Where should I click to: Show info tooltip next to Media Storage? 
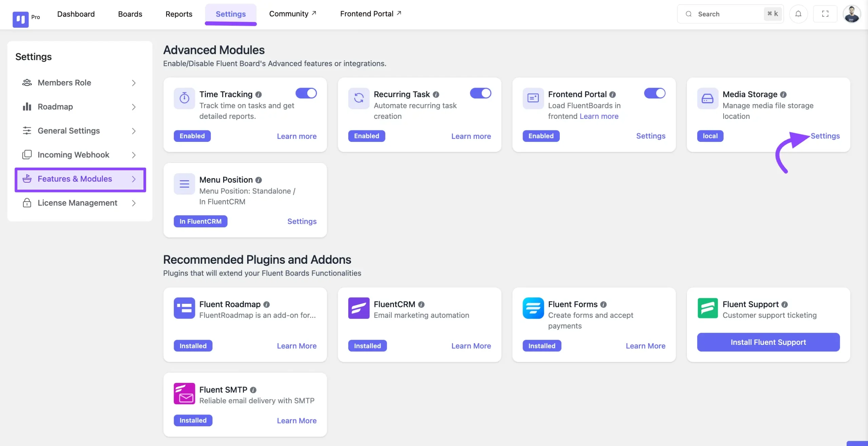pos(783,95)
